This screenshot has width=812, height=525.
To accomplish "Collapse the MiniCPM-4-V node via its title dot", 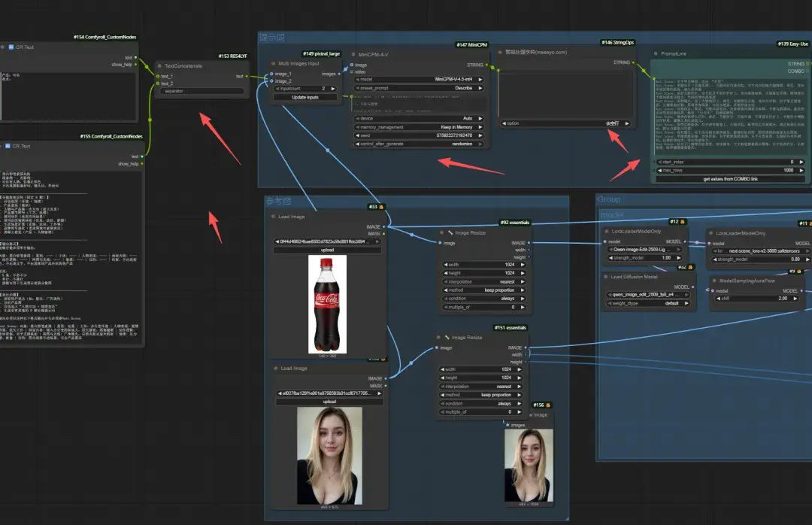I will tap(353, 54).
